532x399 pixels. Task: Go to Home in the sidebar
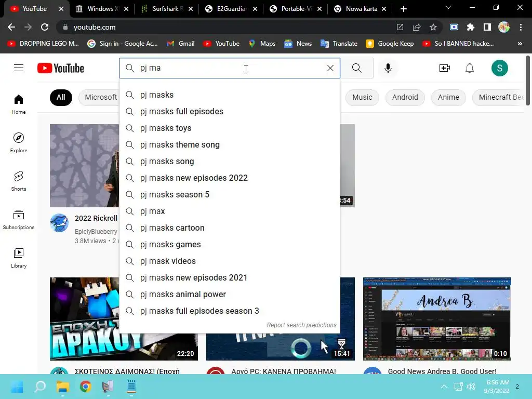(x=19, y=104)
